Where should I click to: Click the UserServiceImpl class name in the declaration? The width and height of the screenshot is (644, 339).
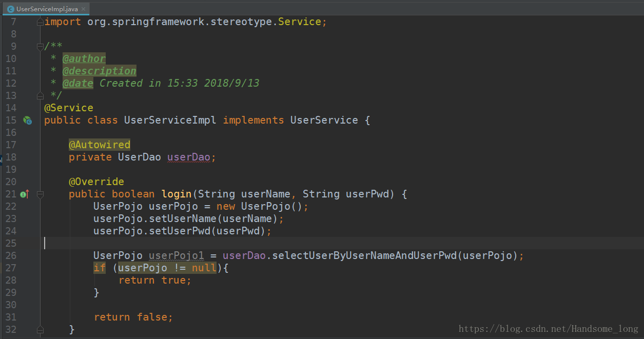(x=170, y=120)
